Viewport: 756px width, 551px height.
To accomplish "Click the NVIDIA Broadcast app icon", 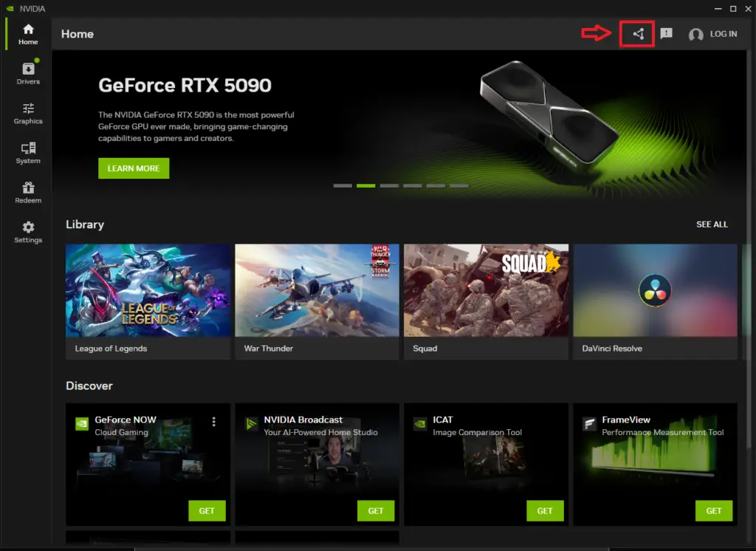I will tap(251, 424).
